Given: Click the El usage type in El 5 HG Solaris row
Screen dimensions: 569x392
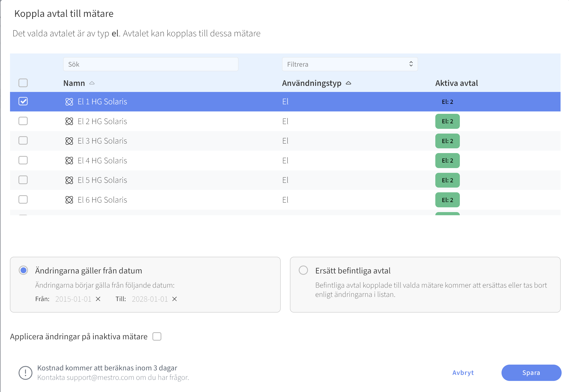Looking at the screenshot, I should (x=285, y=180).
